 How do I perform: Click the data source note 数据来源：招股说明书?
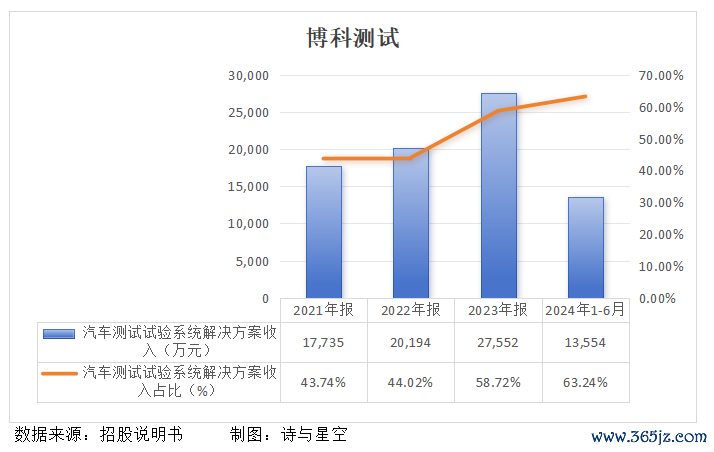(98, 435)
